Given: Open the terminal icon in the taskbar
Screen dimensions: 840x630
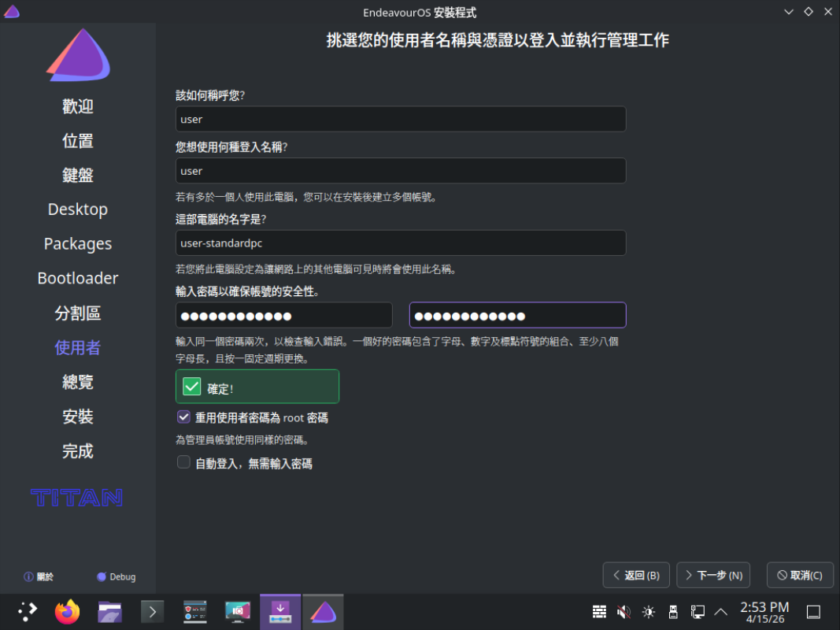Looking at the screenshot, I should click(152, 612).
